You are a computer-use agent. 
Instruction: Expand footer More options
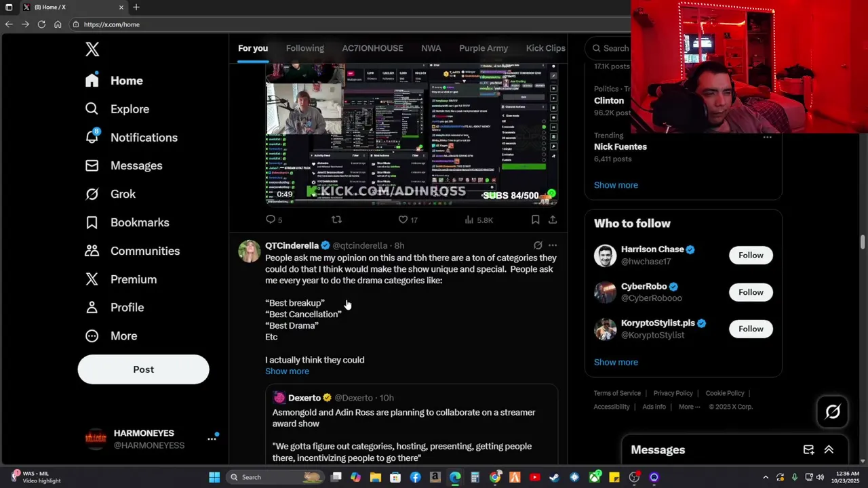(688, 407)
